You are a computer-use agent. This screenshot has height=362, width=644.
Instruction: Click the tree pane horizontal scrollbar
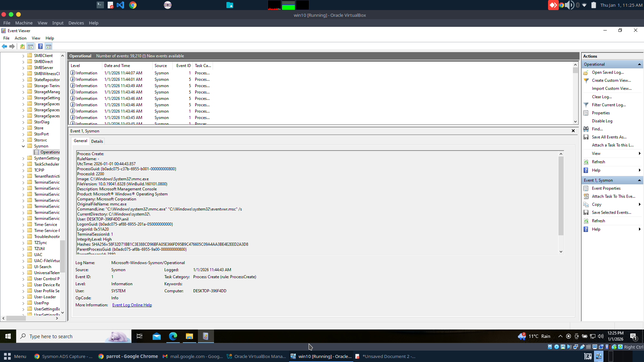pos(30,318)
